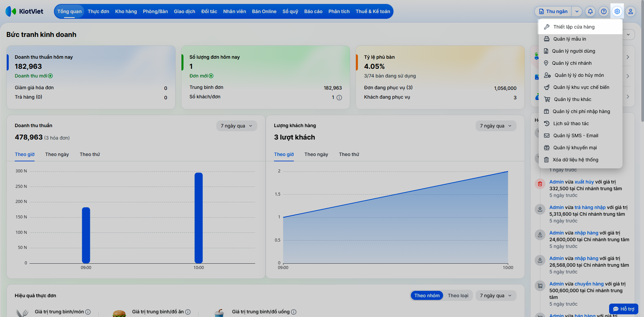Expand the Thu ngân dropdown arrow
The width and height of the screenshot is (644, 317).
pyautogui.click(x=577, y=11)
